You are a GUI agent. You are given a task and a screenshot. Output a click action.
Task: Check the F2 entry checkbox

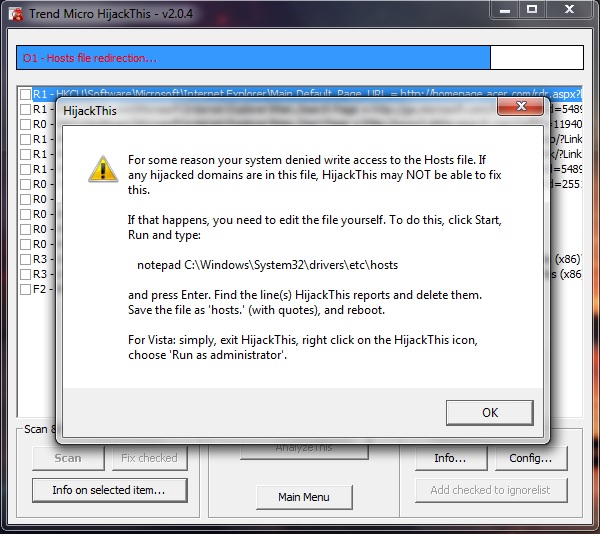pos(26,289)
